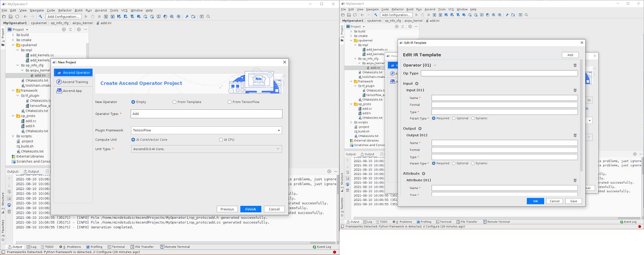Delete Input [01] using its trash icon
The image size is (644, 255).
click(575, 91)
